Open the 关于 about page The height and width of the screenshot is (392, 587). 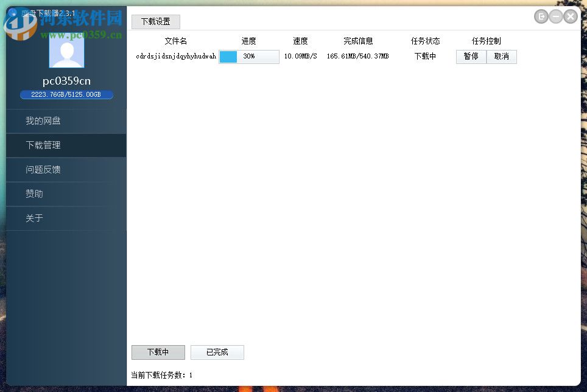pyautogui.click(x=33, y=218)
